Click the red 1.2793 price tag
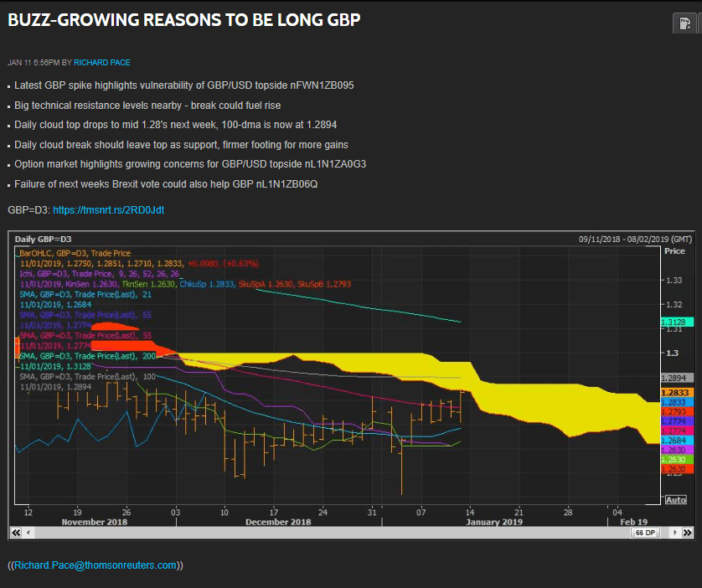This screenshot has height=588, width=702. coord(678,412)
